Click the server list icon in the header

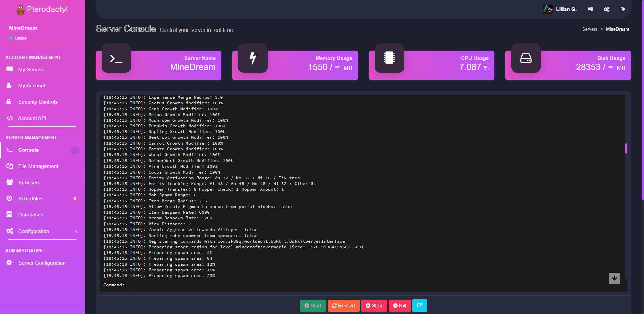point(590,9)
